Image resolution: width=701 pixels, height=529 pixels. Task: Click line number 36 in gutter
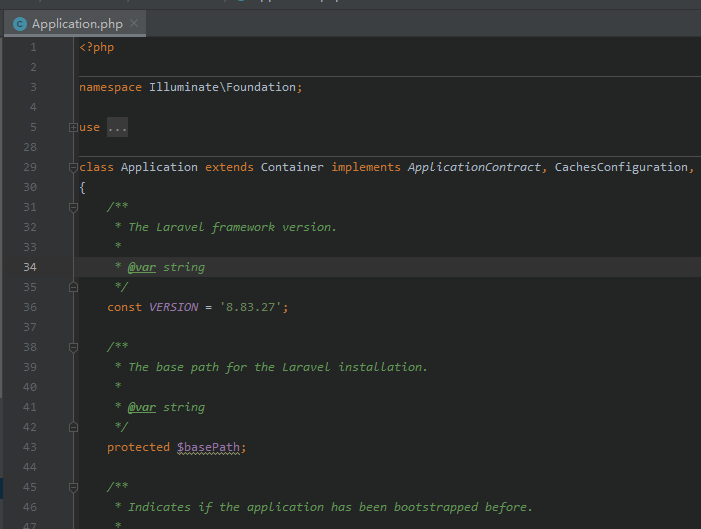pyautogui.click(x=30, y=307)
